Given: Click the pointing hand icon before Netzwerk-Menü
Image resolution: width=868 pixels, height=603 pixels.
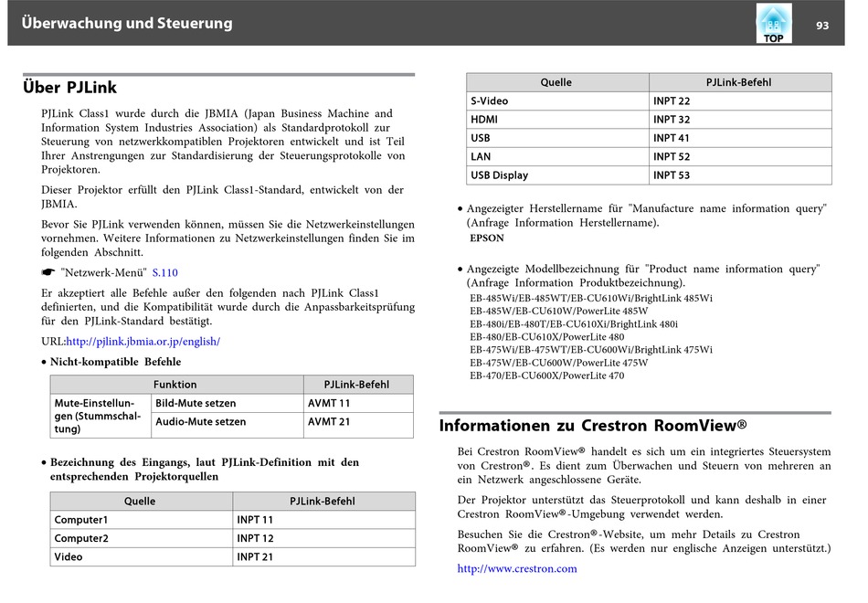Looking at the screenshot, I should pyautogui.click(x=48, y=272).
